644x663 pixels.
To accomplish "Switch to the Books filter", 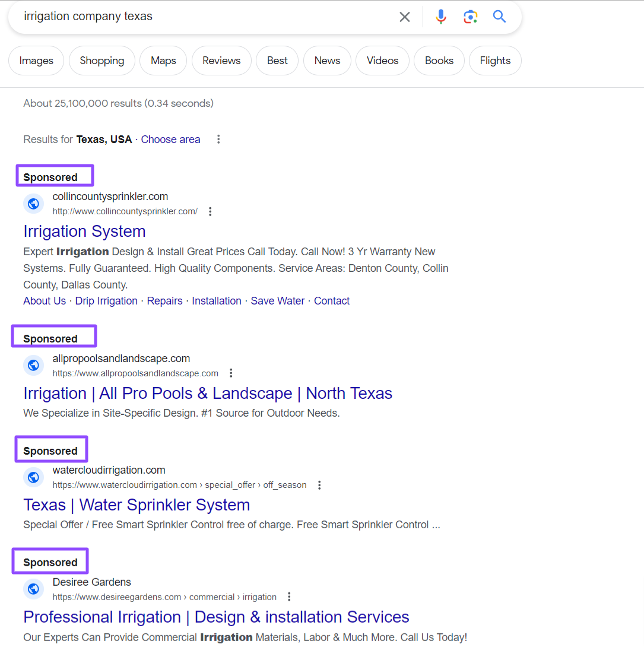I will pos(439,61).
